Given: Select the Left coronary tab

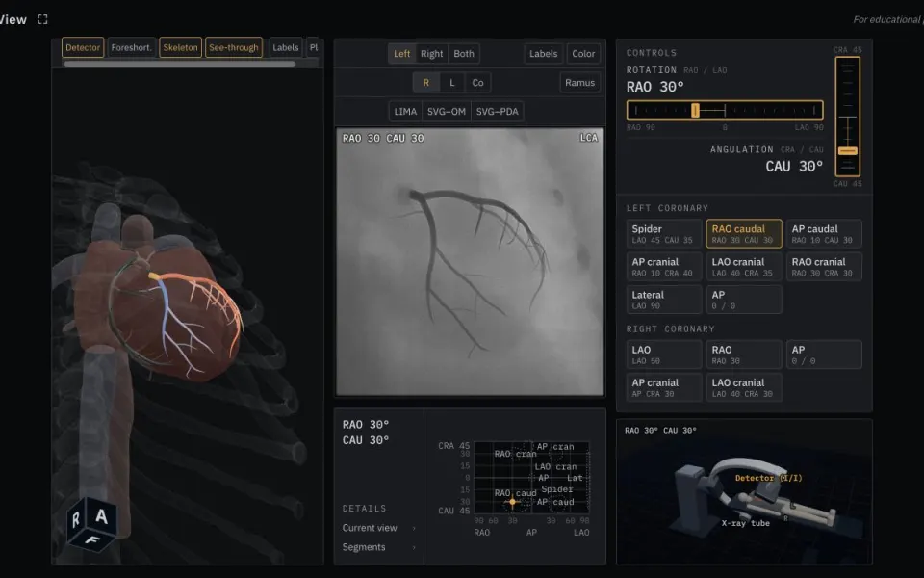Looking at the screenshot, I should coord(402,54).
